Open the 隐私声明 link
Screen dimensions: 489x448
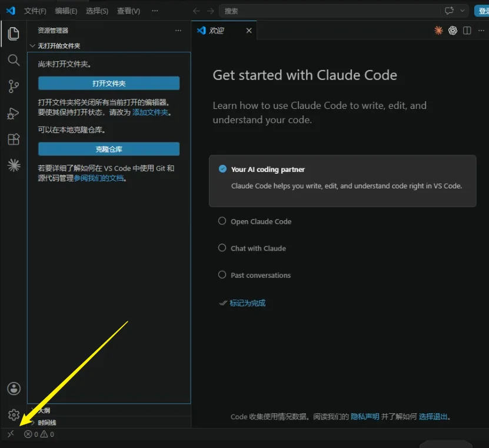(x=365, y=416)
